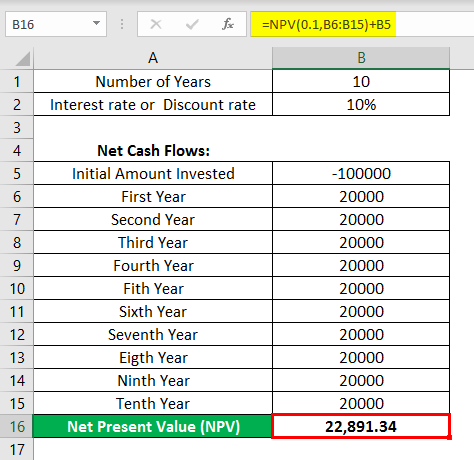This screenshot has height=460, width=474.
Task: Click the 20000 value for Third Year
Action: [x=361, y=242]
